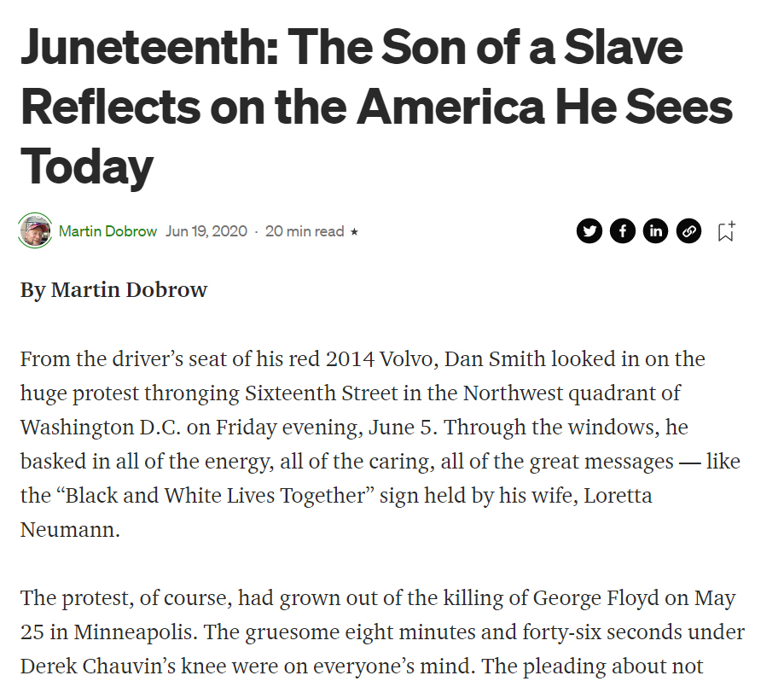Click the 'By Martin Dobrow' byline
Image resolution: width=784 pixels, height=687 pixels.
point(113,290)
